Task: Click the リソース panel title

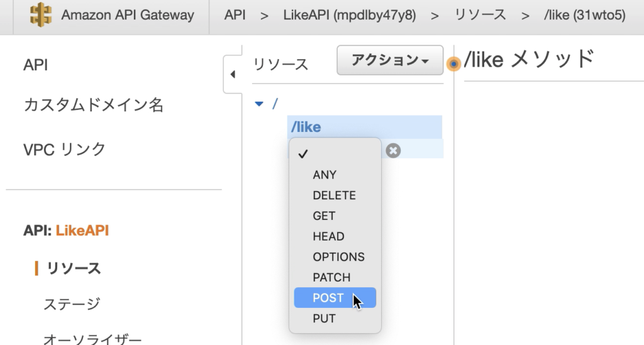Action: pyautogui.click(x=280, y=64)
